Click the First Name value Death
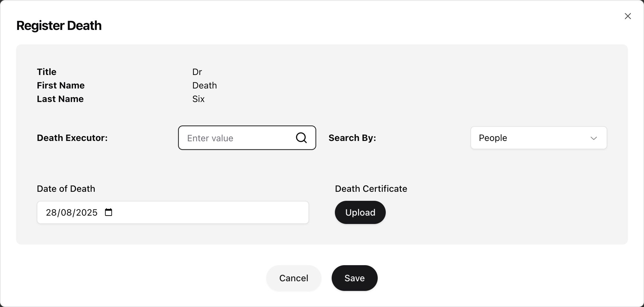644x307 pixels. click(204, 85)
